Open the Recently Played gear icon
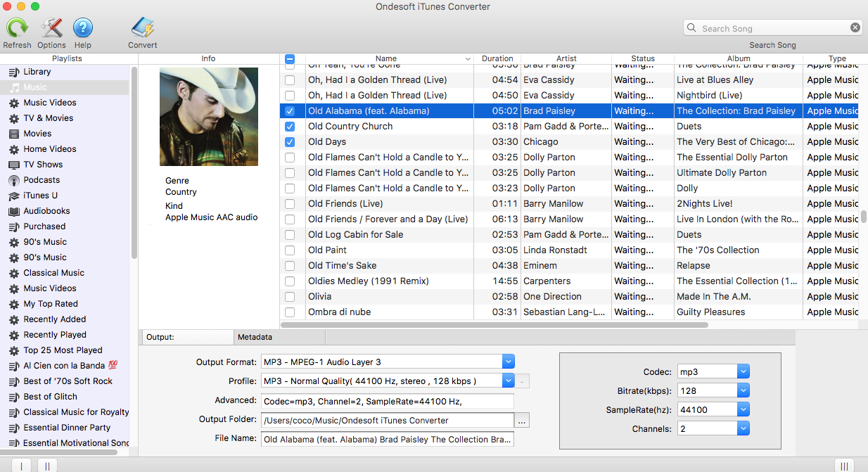 click(x=14, y=335)
